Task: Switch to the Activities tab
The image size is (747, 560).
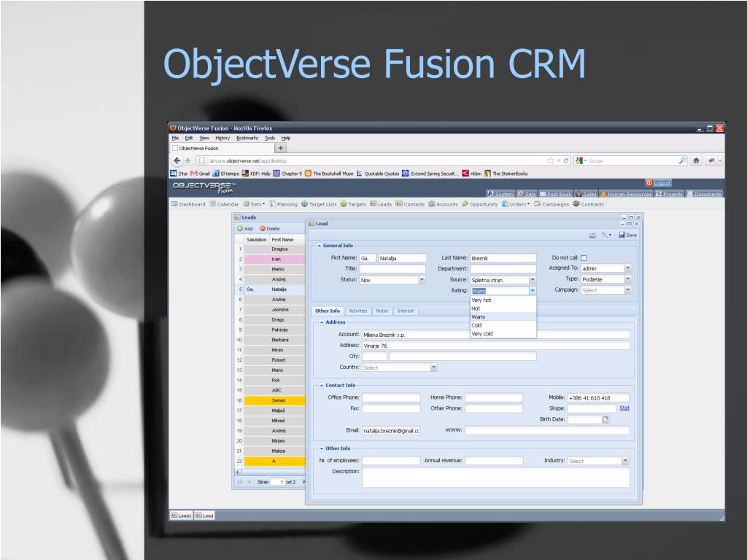Action: 357,311
